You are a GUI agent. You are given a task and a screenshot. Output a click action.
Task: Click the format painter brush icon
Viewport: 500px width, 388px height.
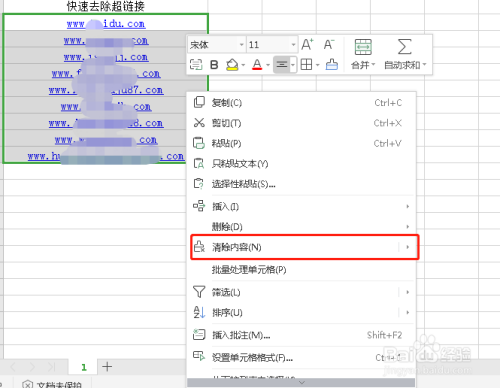pos(331,64)
